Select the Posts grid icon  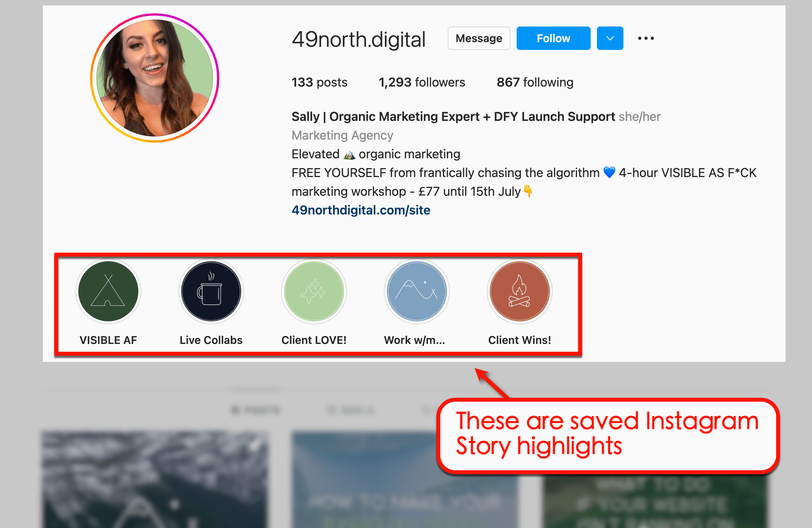255,409
